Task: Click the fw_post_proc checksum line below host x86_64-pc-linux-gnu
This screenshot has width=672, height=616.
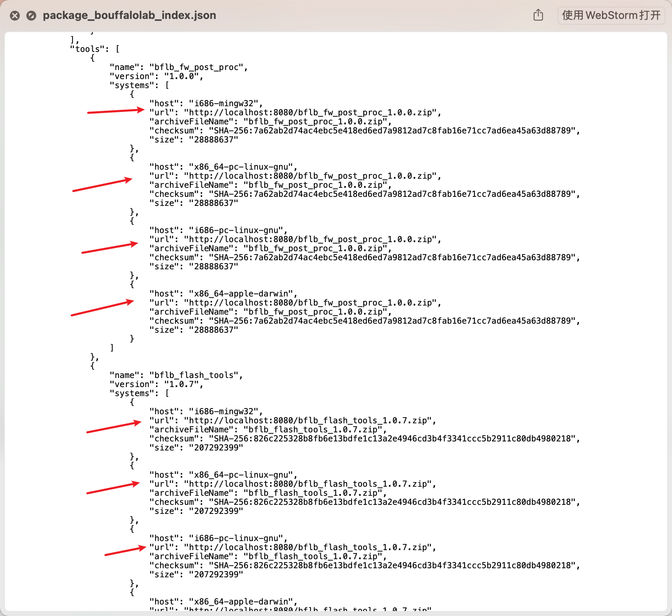Action: [x=364, y=194]
